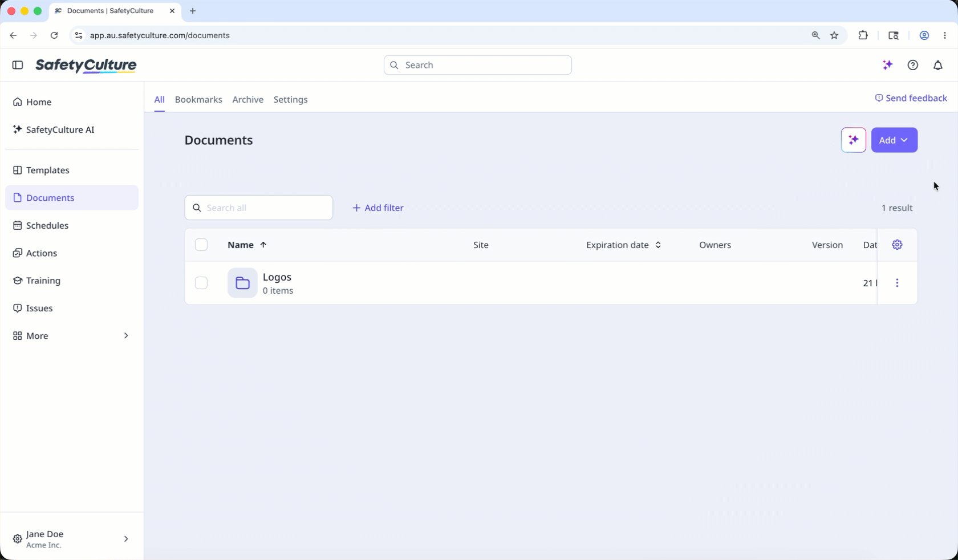Expand the More menu in the sidebar

pos(72,336)
